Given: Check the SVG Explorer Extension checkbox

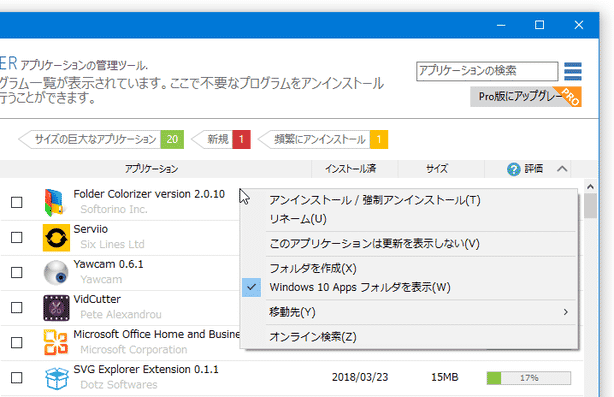Looking at the screenshot, I should click(x=16, y=377).
